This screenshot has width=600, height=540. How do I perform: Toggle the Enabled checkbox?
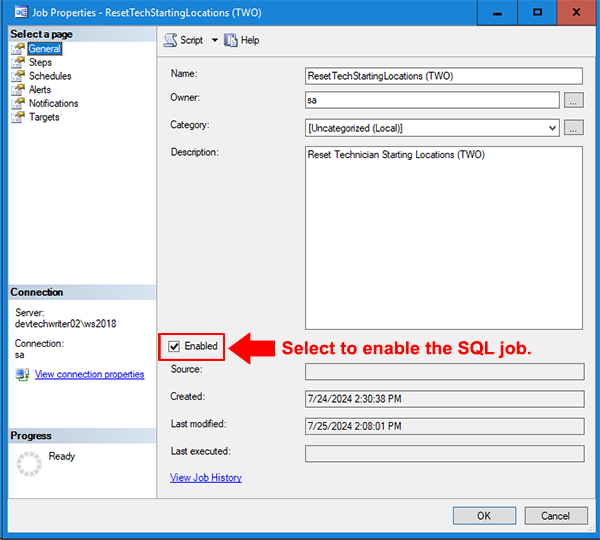(x=175, y=346)
